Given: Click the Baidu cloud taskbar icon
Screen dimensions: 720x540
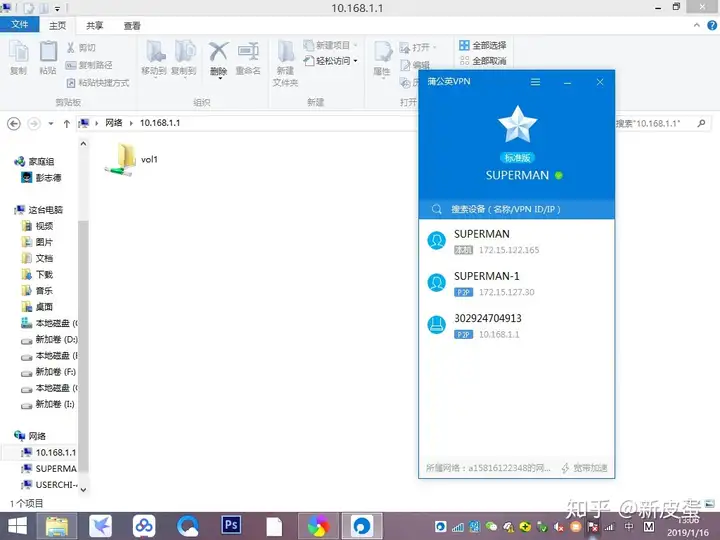Looking at the screenshot, I should (144, 526).
